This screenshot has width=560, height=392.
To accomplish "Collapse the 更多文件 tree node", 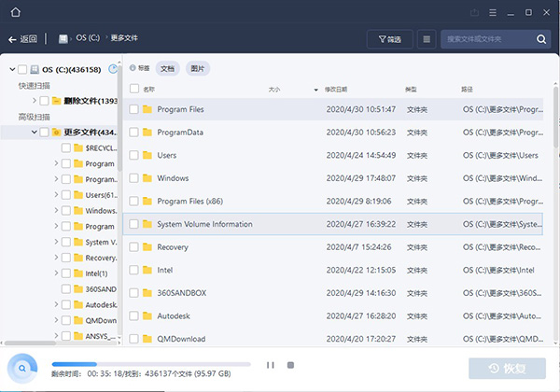I will [x=35, y=132].
